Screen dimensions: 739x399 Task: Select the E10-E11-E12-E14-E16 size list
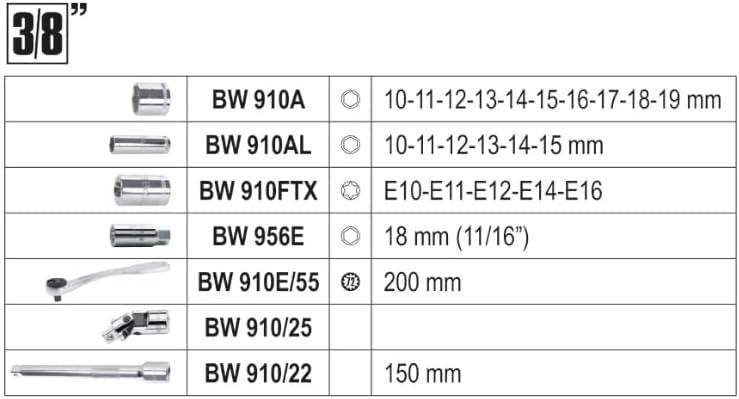coord(493,191)
